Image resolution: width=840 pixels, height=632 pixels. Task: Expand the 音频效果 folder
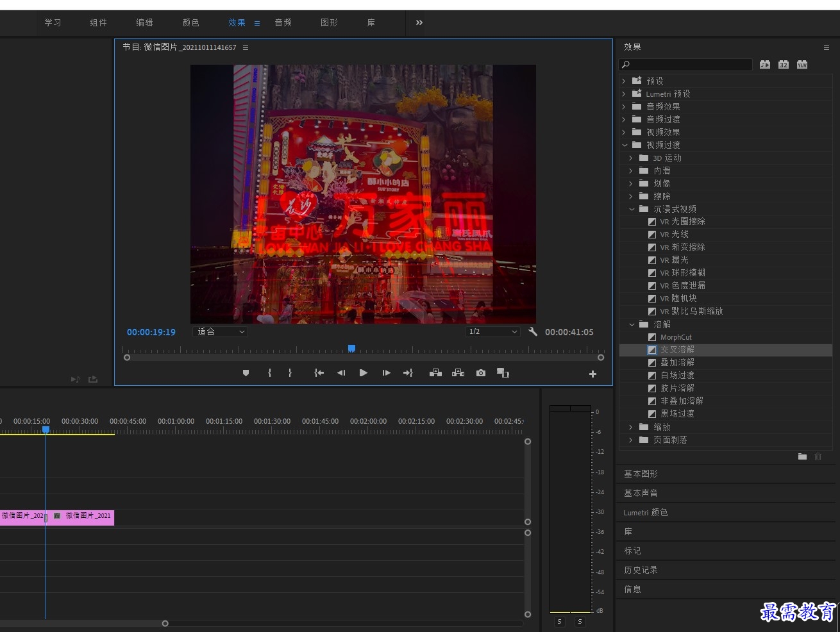pyautogui.click(x=624, y=106)
